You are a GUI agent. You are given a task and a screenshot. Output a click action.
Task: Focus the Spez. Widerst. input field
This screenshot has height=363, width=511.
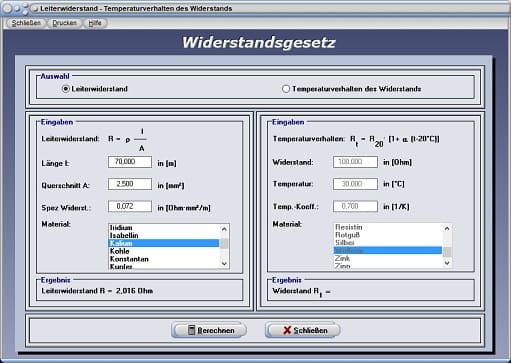click(130, 206)
